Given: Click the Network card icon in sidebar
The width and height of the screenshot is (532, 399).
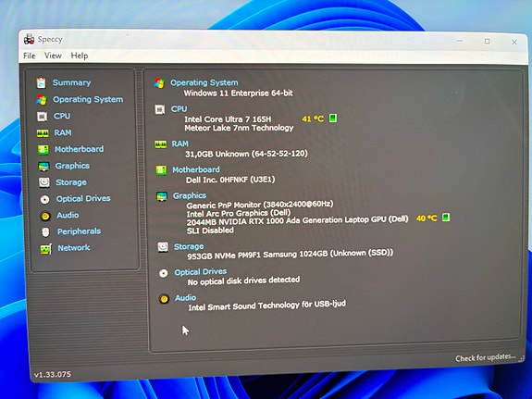Looking at the screenshot, I should [x=46, y=249].
